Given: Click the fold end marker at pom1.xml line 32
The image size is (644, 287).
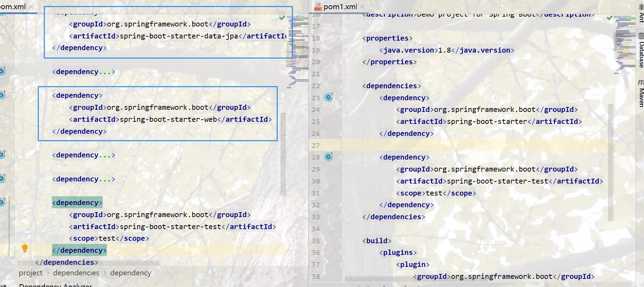Looking at the screenshot, I should pyautogui.click(x=341, y=205).
